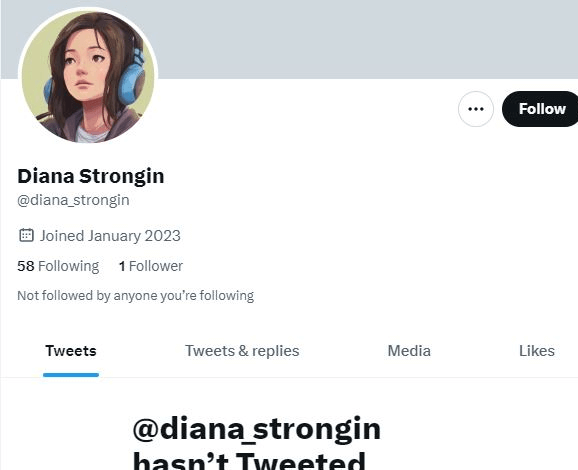This screenshot has height=470, width=578.
Task: Click the Diana Strongin display name
Action: 91,176
